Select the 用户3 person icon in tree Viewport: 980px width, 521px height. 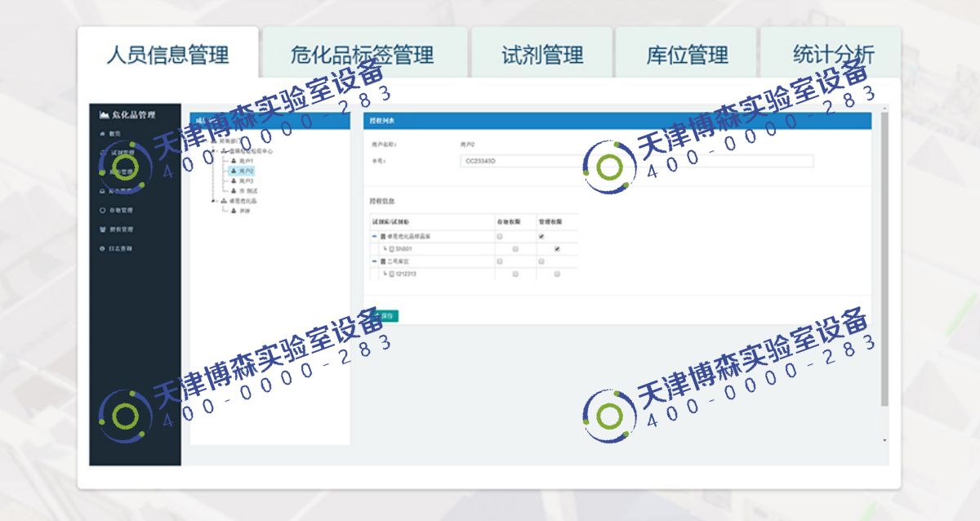[x=233, y=181]
